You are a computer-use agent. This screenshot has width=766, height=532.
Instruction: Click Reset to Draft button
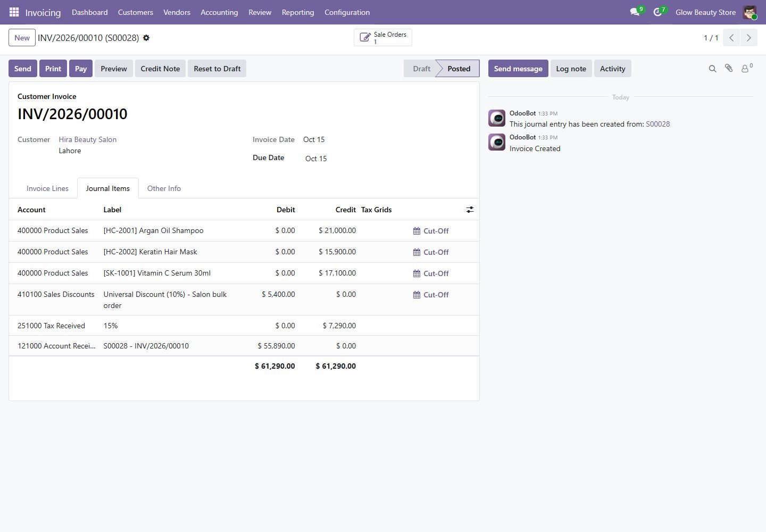[x=217, y=69]
